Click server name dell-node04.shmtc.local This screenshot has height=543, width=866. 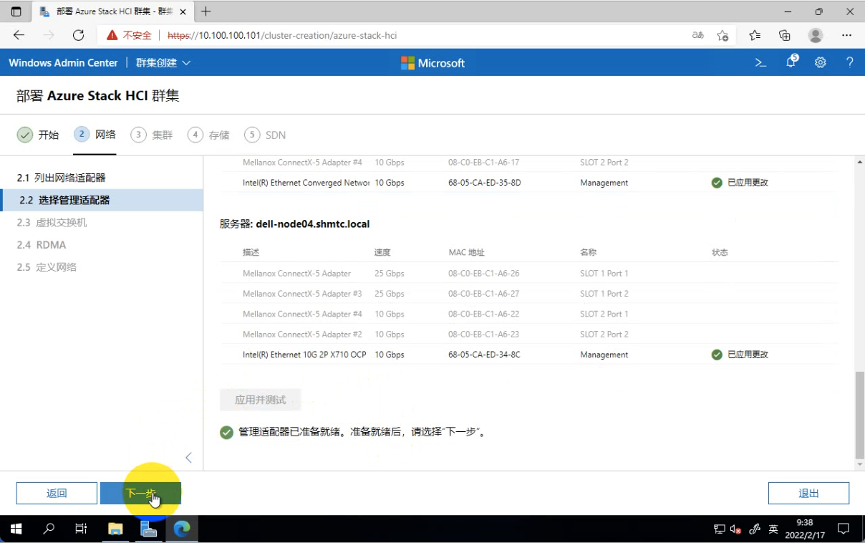[x=313, y=224]
